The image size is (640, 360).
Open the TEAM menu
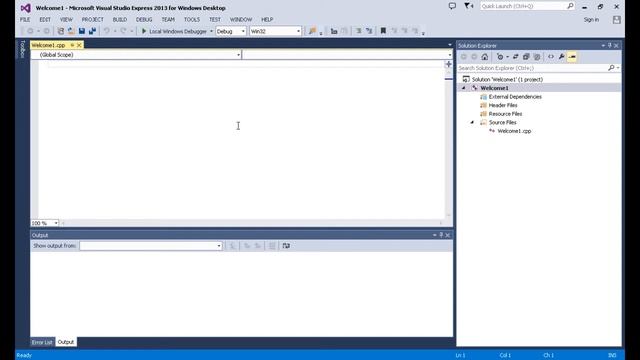coord(168,20)
